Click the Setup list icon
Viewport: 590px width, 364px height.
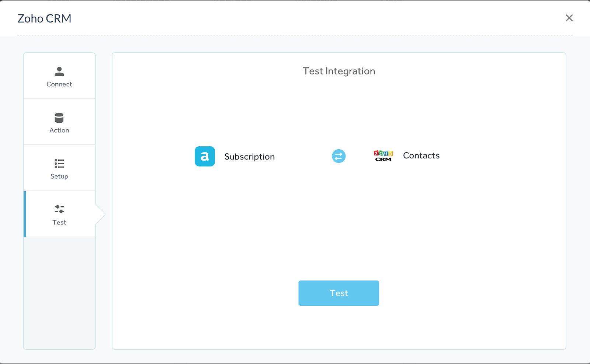point(59,164)
